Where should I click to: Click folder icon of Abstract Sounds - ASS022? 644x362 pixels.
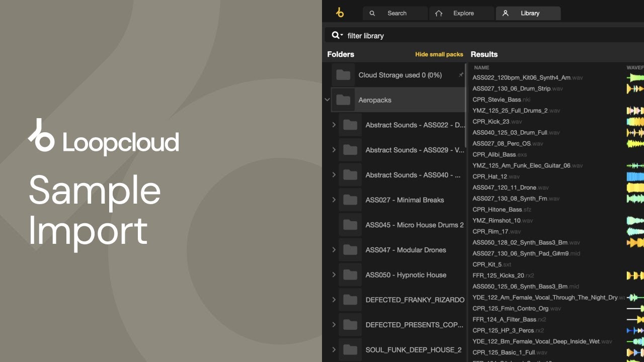click(350, 125)
